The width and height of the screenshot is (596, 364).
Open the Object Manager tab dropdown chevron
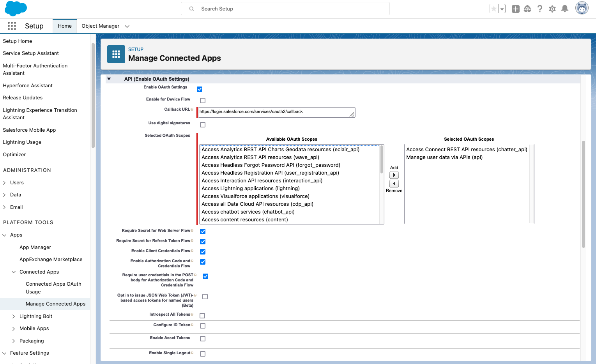[127, 26]
